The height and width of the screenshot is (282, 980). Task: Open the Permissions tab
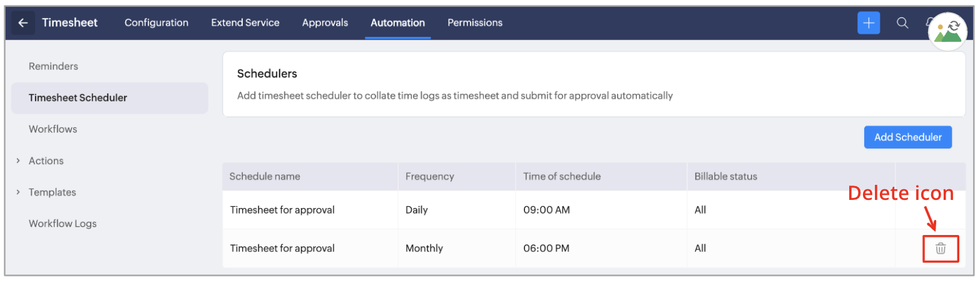click(475, 23)
